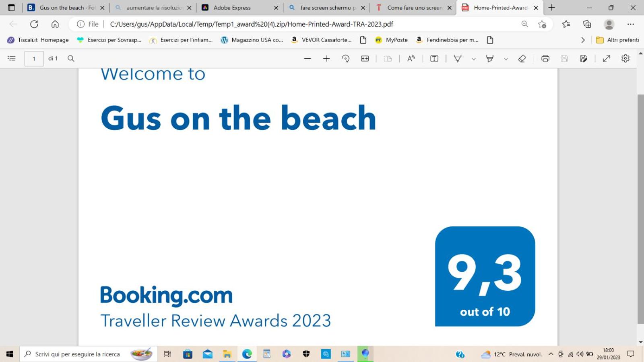
Task: Open Mail app from taskbar
Action: 208,354
